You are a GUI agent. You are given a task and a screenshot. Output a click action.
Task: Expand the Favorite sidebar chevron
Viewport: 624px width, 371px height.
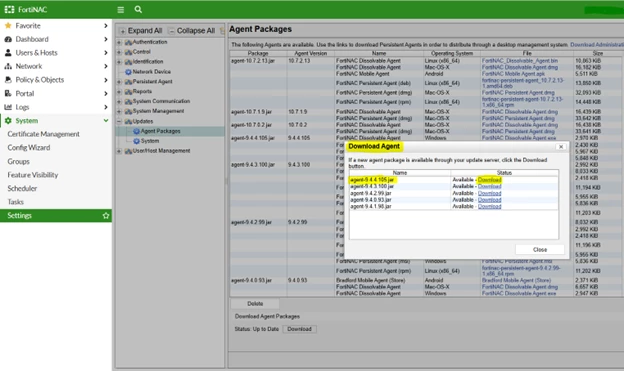coord(105,25)
